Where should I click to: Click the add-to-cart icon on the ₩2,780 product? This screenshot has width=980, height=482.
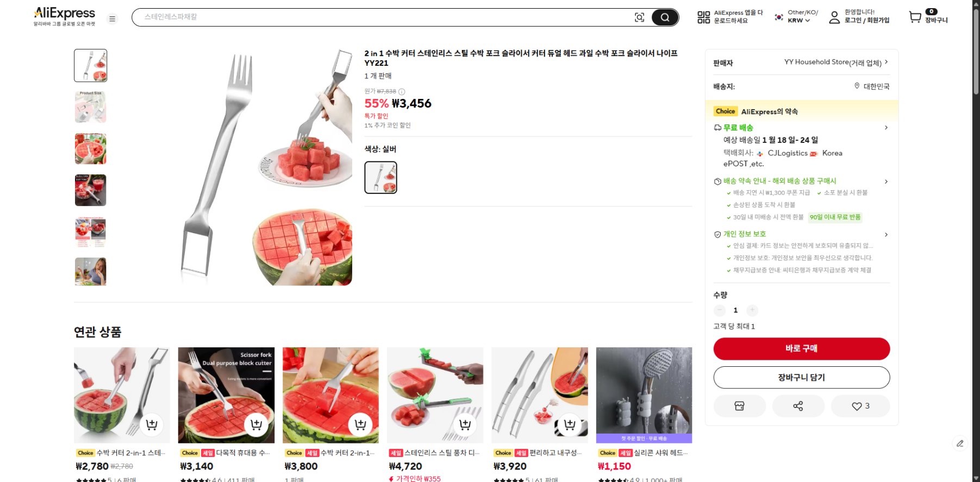pos(152,425)
